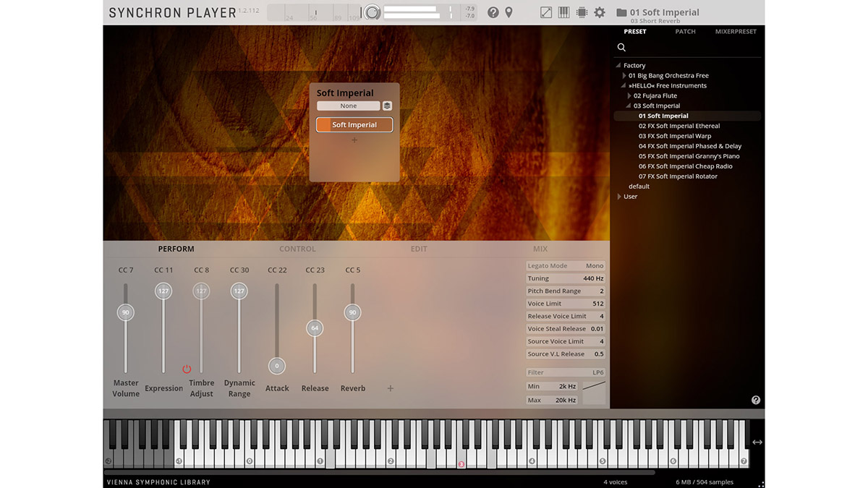Click the Release slider handle at 64
868x488 pixels.
click(315, 328)
